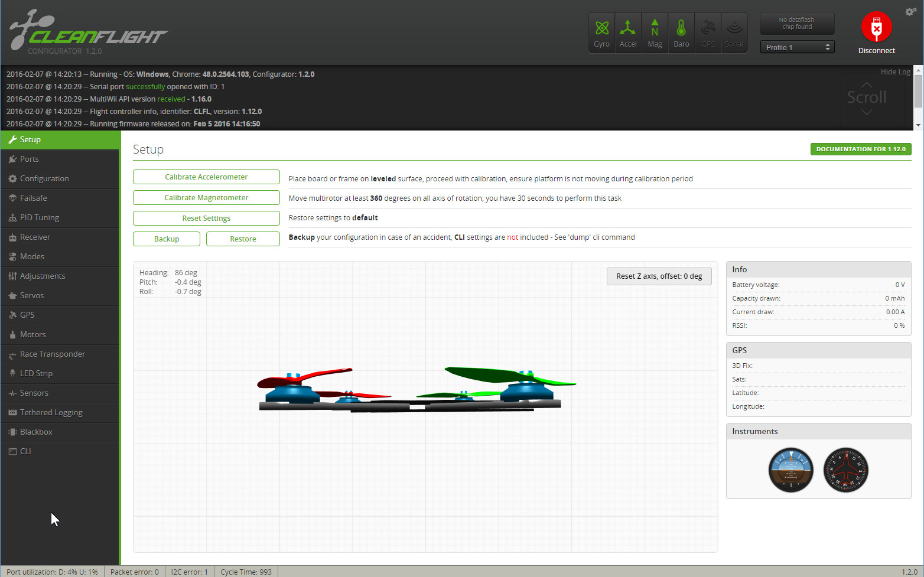Open the GPS tab in sidebar
The height and width of the screenshot is (577, 924).
pos(60,315)
